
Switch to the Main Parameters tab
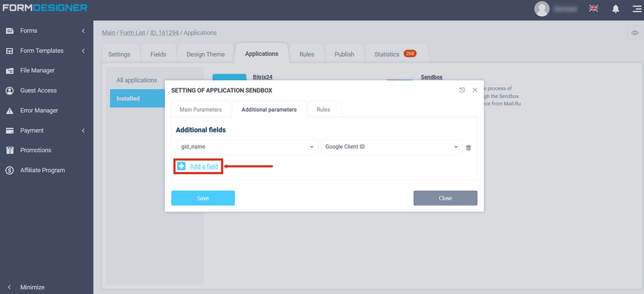[x=201, y=109]
